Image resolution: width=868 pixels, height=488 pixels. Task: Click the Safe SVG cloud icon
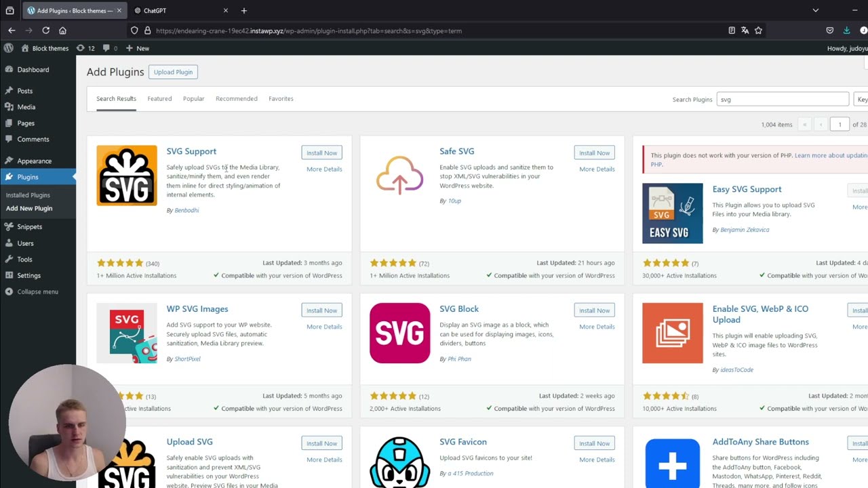coord(399,176)
